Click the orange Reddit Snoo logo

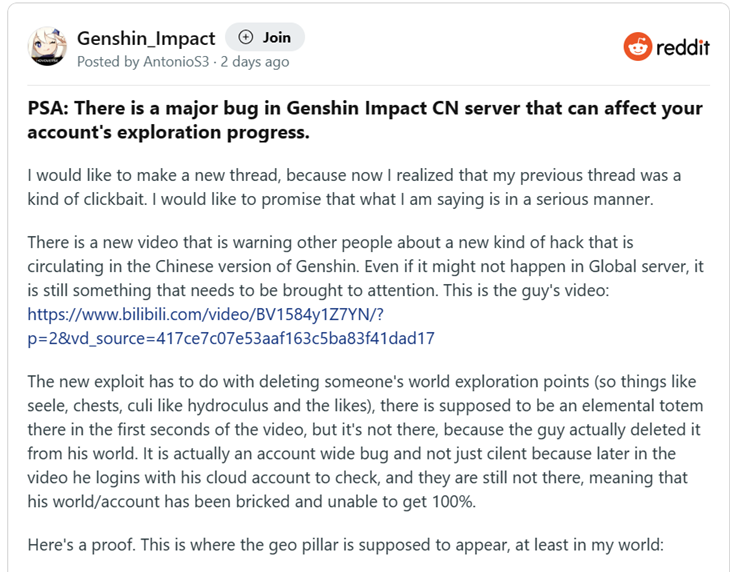637,47
